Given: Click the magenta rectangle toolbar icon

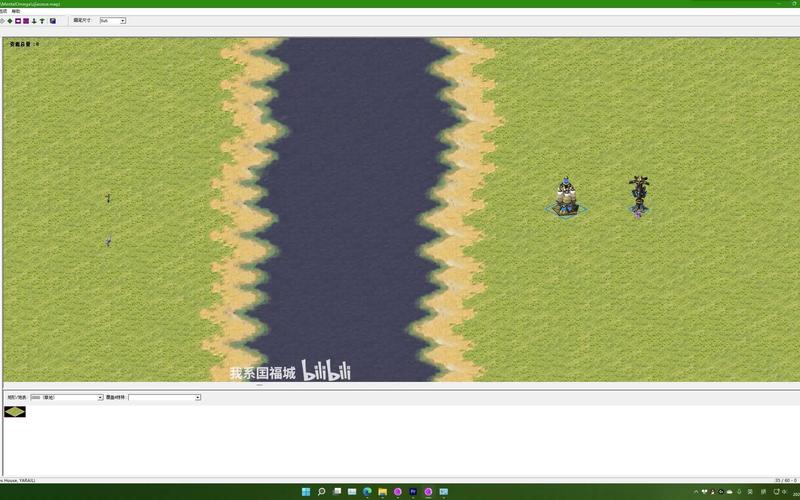Looking at the screenshot, I should pos(26,20).
